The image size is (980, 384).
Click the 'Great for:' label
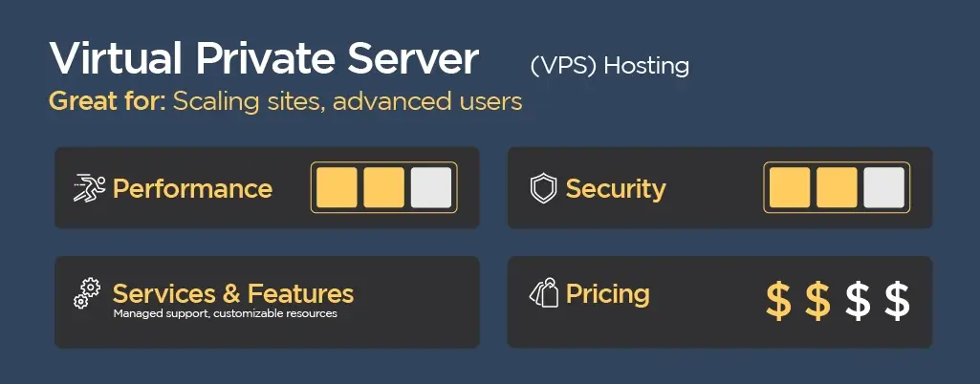(x=107, y=100)
